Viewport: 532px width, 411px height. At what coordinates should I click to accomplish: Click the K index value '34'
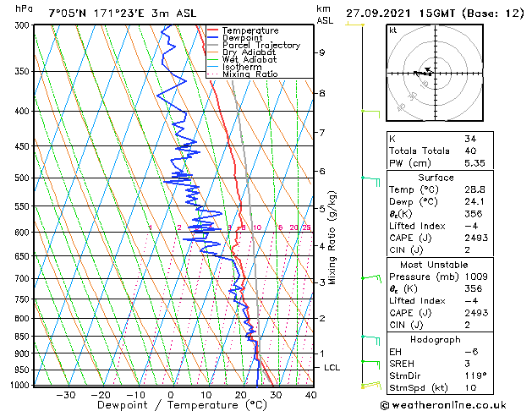pos(470,139)
